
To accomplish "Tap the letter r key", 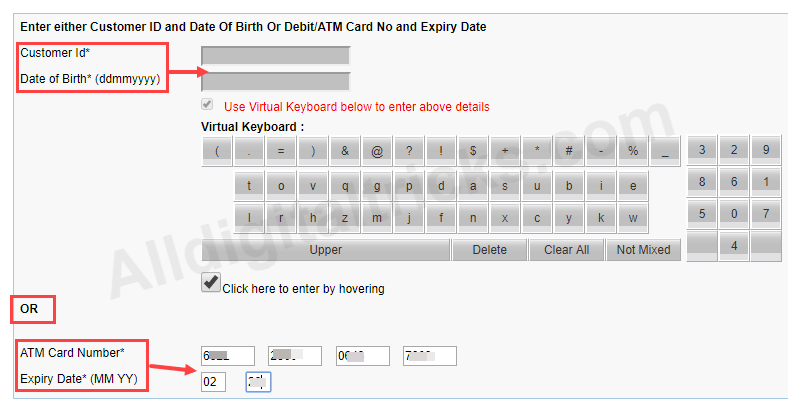I will (281, 218).
